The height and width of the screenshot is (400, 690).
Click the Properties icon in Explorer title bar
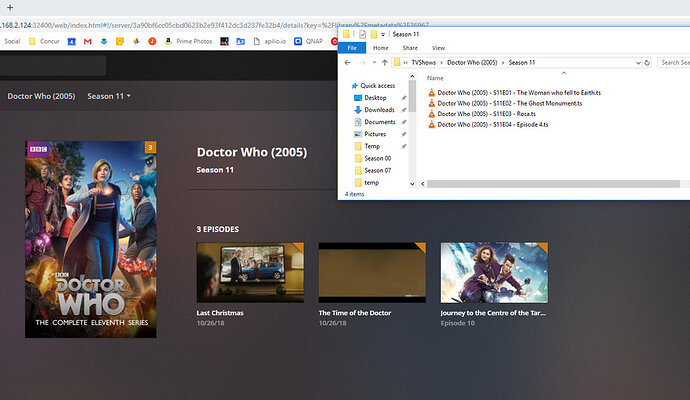[x=362, y=34]
